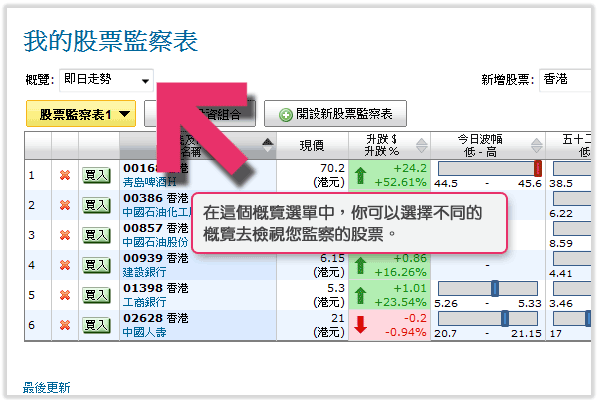Viewport: 600px width, 400px height.
Task: Delete row 1 stock 青島啤酒H
Action: pos(65,175)
